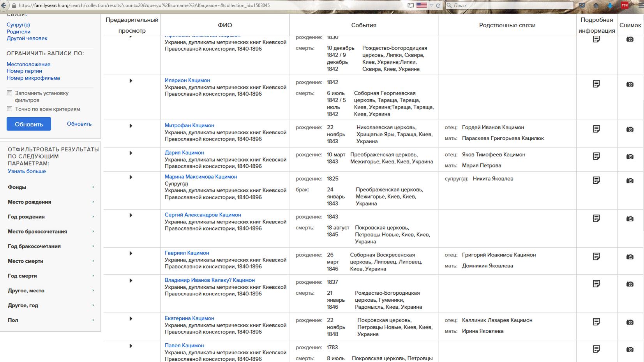Open the Марина Максимова Кацимон record link
Image resolution: width=644 pixels, height=362 pixels.
click(x=201, y=177)
